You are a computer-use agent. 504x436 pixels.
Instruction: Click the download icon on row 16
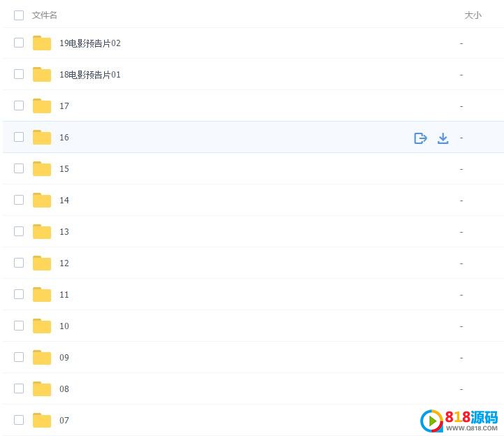coord(442,138)
